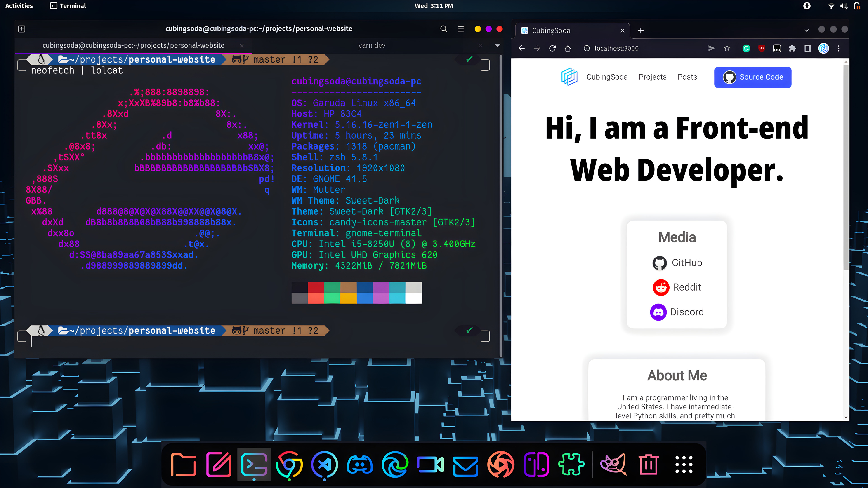Expand the terminal tabs dropdown arrow
Screen dimensions: 868x488
pos(497,45)
